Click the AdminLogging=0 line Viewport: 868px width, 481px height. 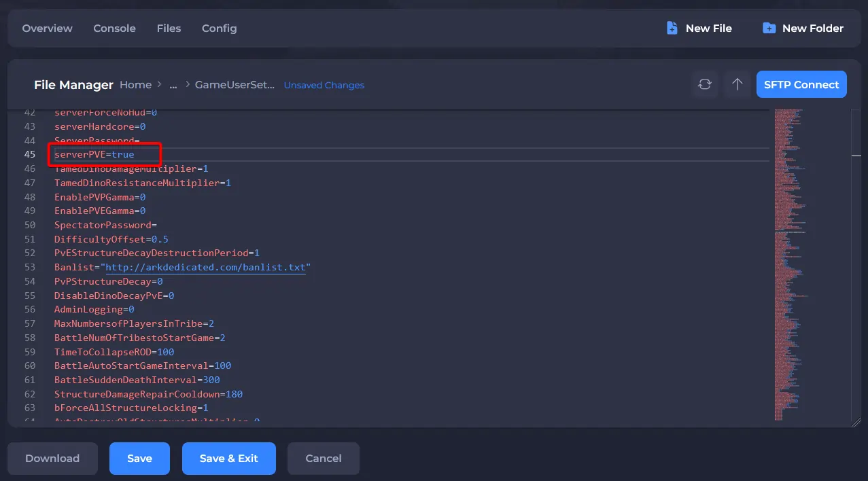[x=94, y=309]
